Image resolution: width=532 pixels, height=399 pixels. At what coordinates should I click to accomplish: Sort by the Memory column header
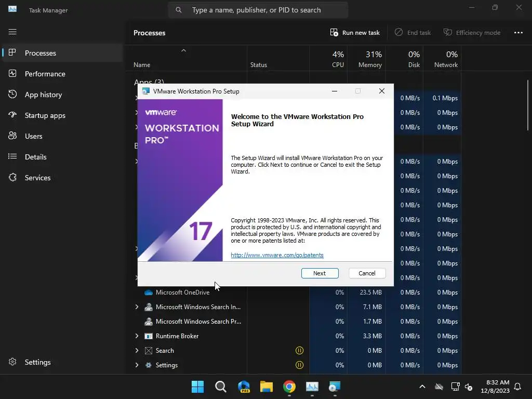[366, 59]
